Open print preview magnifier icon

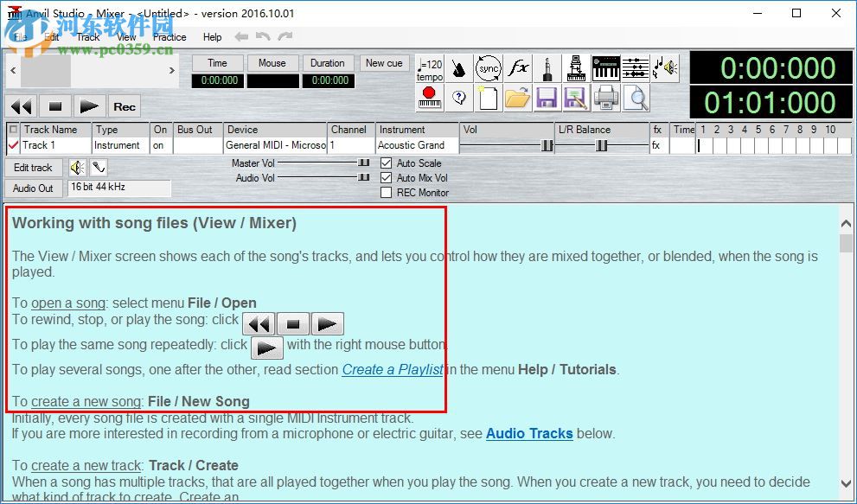635,99
